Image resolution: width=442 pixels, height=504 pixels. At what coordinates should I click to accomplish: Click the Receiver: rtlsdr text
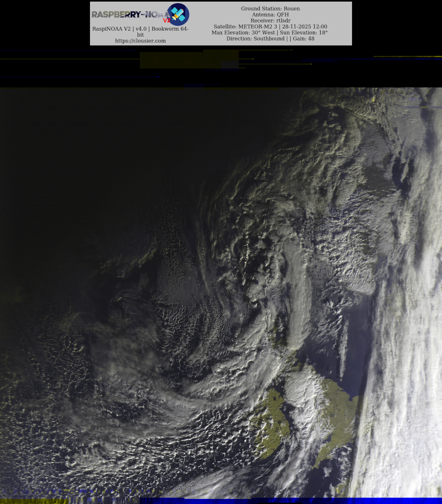(x=270, y=21)
